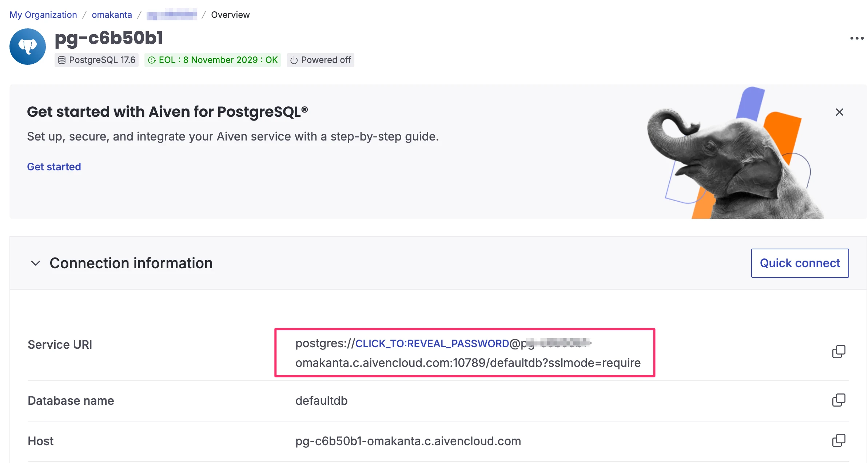Follow the Get started link

tap(54, 167)
